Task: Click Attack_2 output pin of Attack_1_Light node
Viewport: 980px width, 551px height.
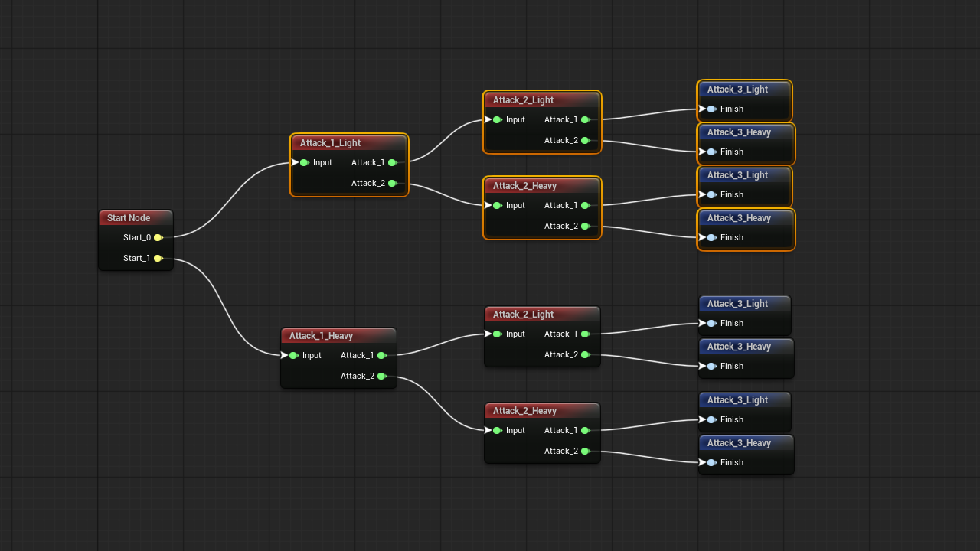Action: pos(392,183)
